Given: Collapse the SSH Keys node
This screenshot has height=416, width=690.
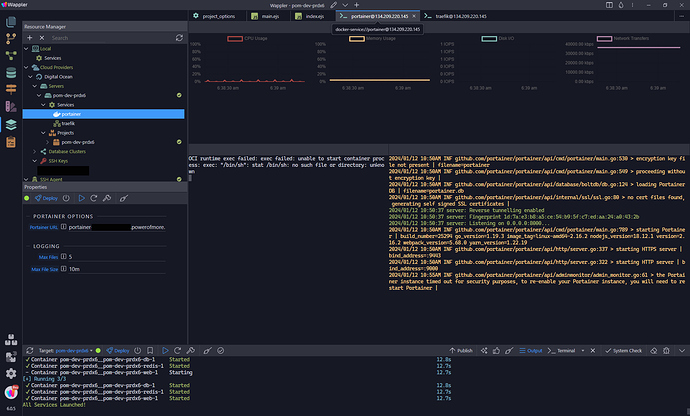Looking at the screenshot, I should point(35,161).
